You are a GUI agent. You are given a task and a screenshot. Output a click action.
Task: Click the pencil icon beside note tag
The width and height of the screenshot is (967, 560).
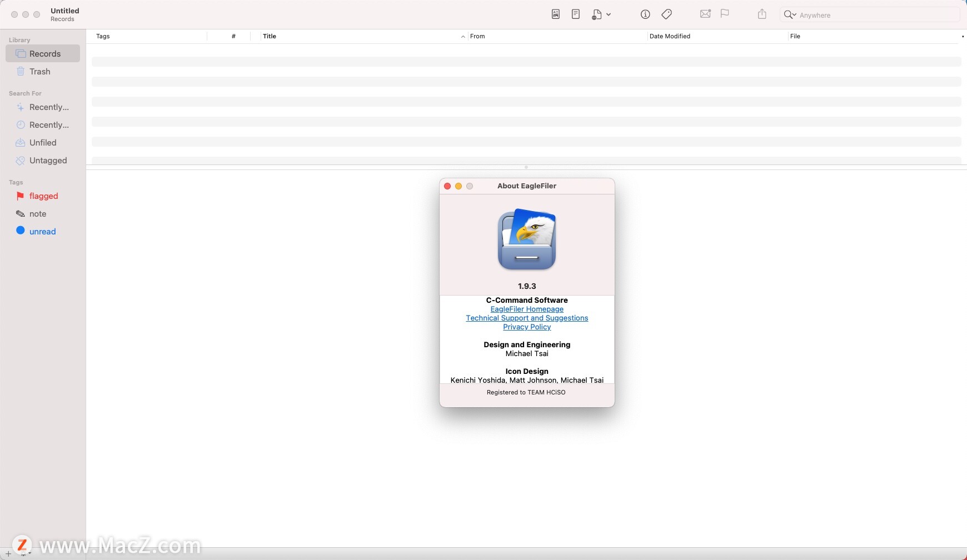(21, 214)
